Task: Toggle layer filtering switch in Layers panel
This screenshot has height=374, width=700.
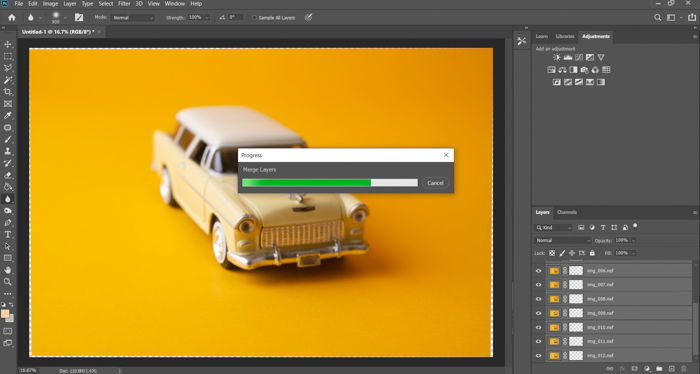Action: click(635, 226)
